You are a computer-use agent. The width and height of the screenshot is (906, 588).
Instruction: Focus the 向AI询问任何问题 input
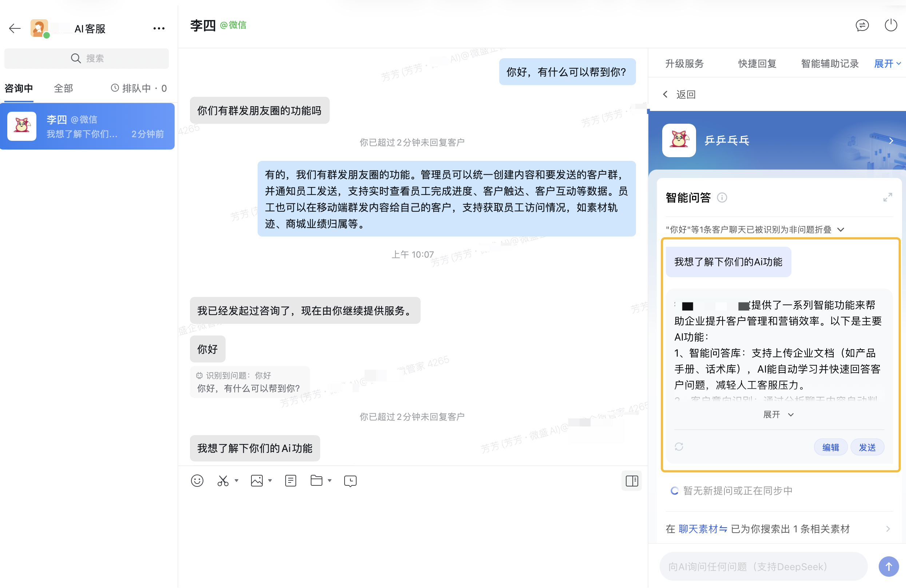[x=763, y=567]
